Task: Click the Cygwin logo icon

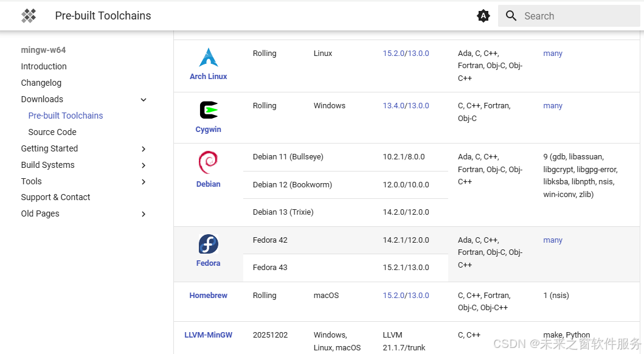Action: coord(208,110)
